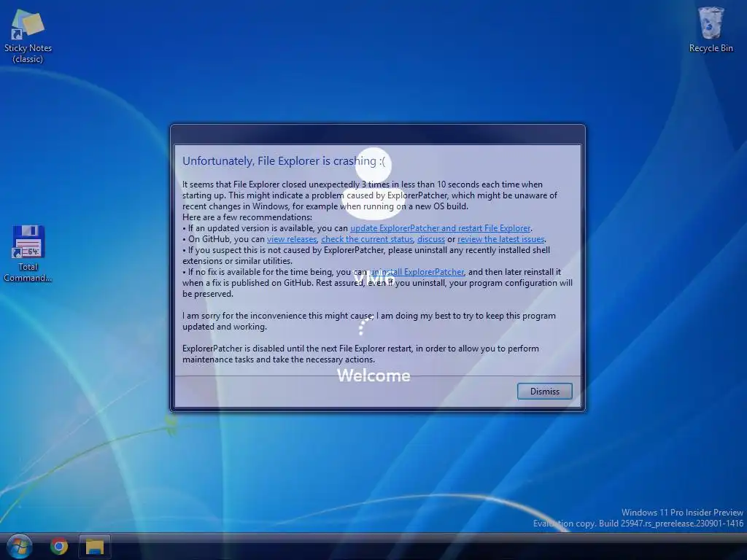Open the view releases link
The height and width of the screenshot is (560, 747).
[292, 239]
